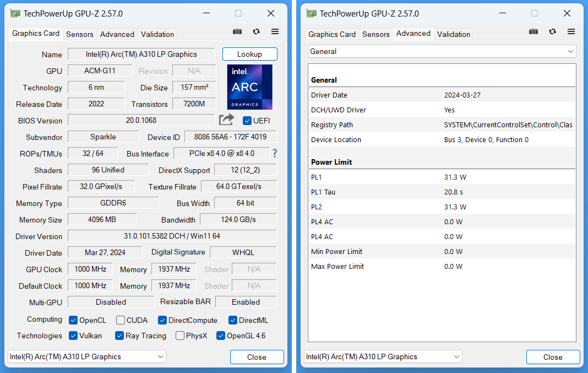Click screenshot camera icon in right GPU-Z window

tap(533, 31)
